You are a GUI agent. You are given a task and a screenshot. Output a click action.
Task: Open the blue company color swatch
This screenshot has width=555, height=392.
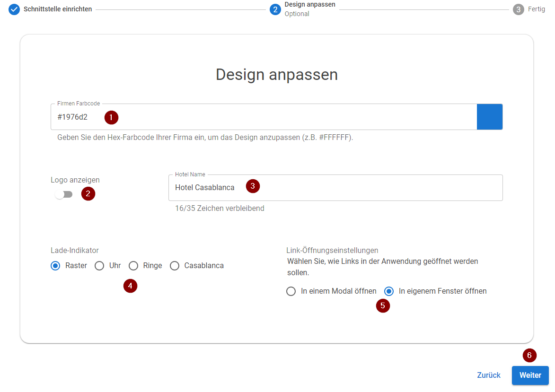[490, 116]
